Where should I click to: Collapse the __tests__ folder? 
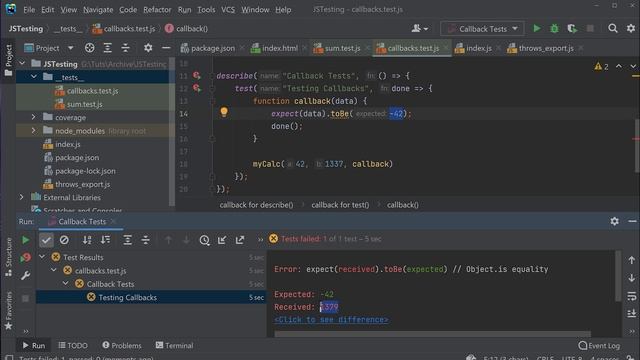[34, 77]
